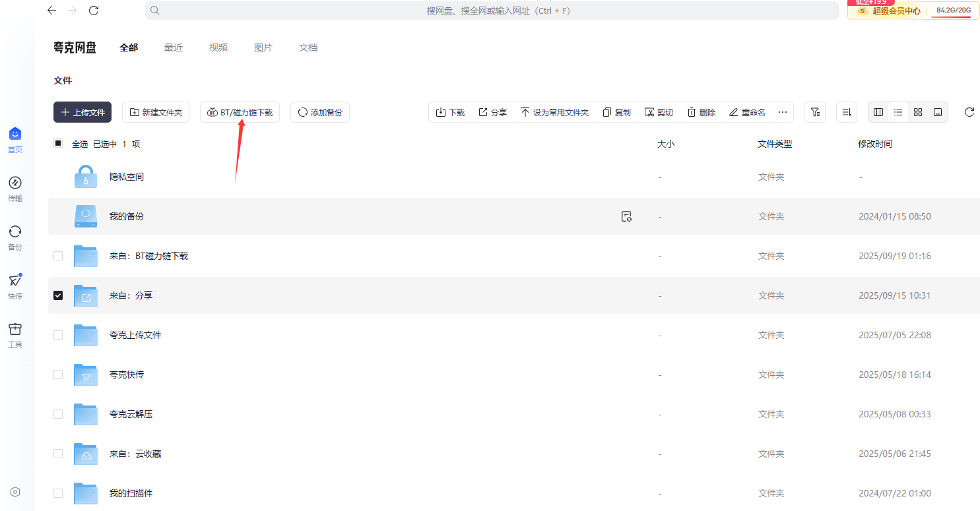This screenshot has height=511, width=980.
Task: Click the 来自：云收藏 folder name
Action: [x=135, y=454]
